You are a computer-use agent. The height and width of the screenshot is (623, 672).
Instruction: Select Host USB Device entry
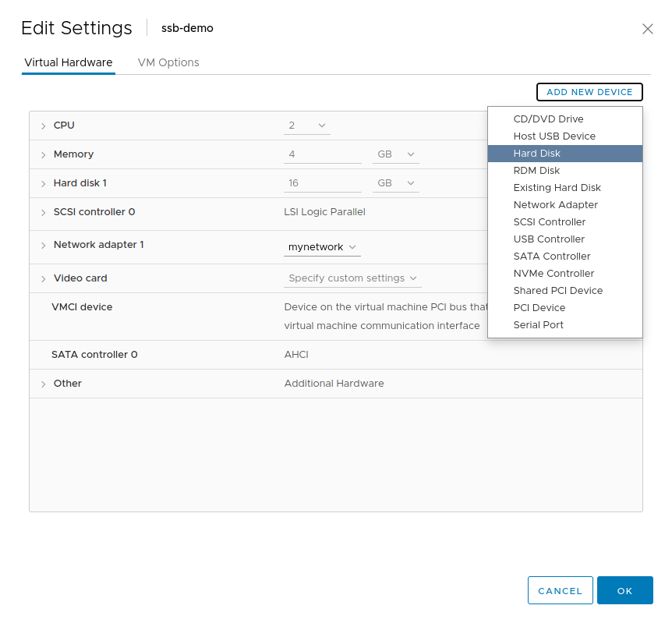click(554, 136)
